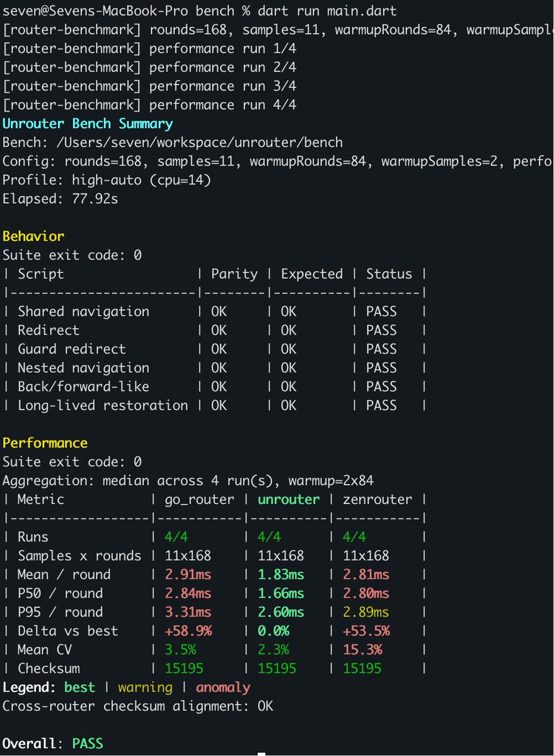
Task: Select the 'performance run 4/4' log line
Action: tap(149, 105)
